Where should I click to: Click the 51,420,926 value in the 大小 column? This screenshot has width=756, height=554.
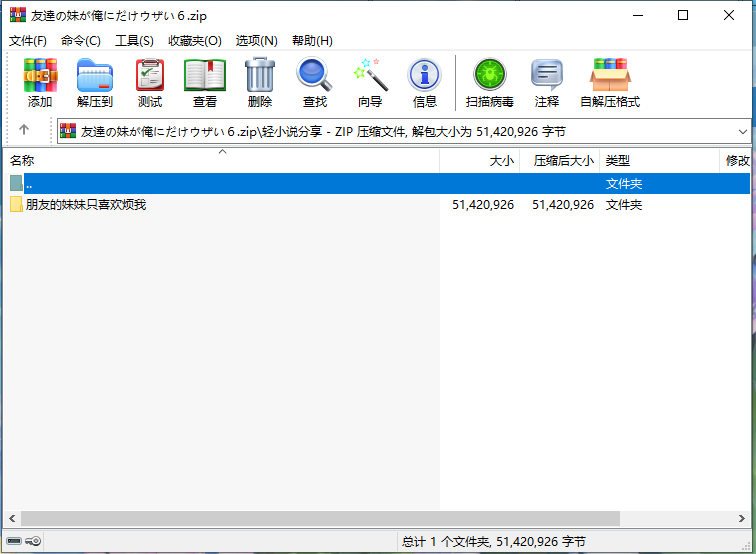click(x=483, y=205)
